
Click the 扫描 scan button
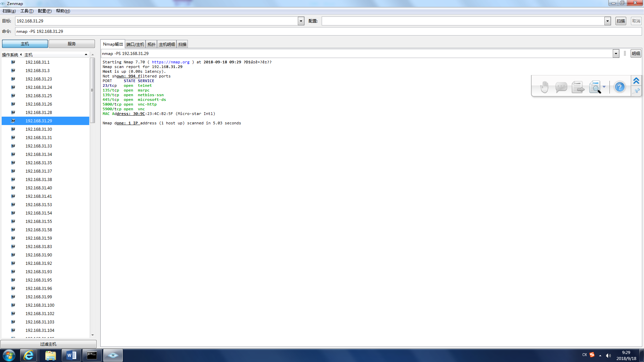pos(621,21)
